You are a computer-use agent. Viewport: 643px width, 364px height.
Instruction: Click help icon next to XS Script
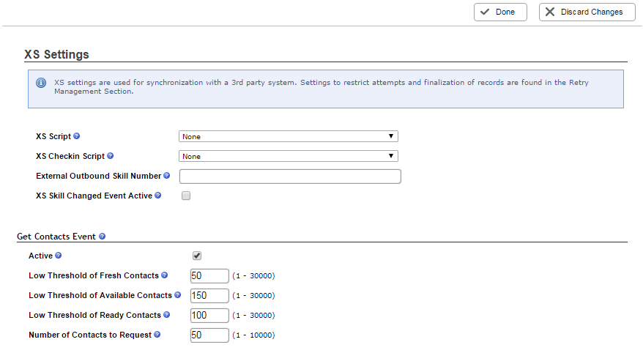(77, 136)
